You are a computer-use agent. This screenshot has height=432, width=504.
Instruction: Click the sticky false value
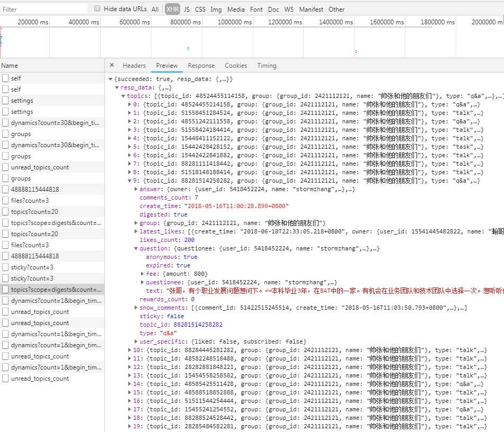point(175,316)
